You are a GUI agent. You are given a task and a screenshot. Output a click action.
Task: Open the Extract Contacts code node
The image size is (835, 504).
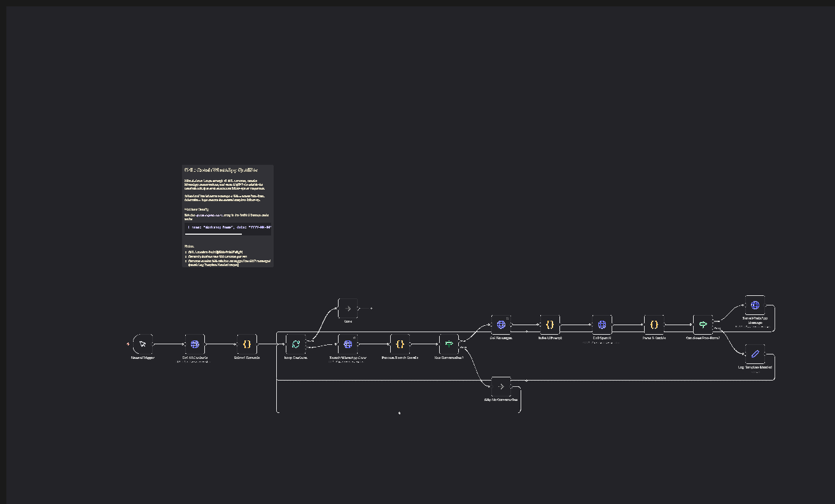[247, 344]
